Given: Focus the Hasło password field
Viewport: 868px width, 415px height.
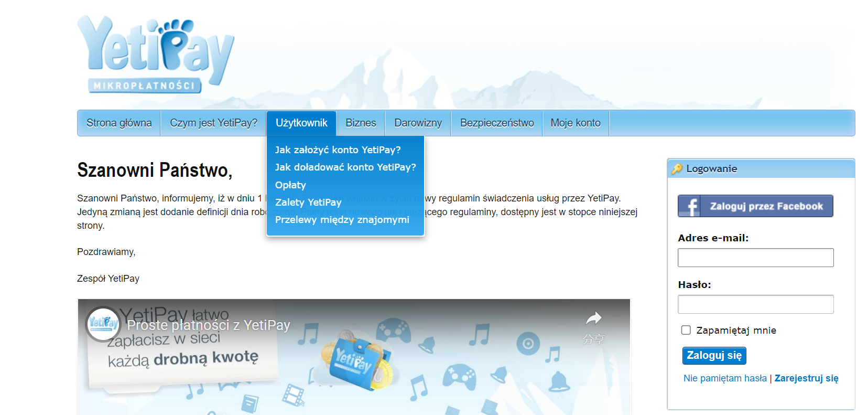Looking at the screenshot, I should point(755,304).
